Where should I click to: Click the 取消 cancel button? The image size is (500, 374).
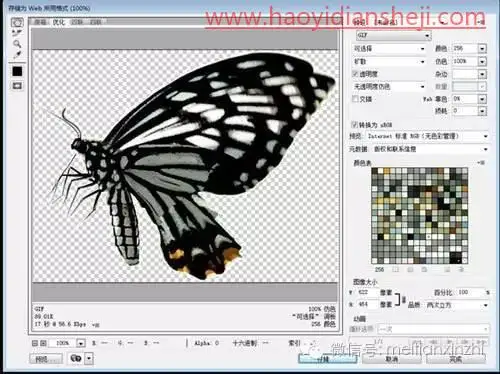(392, 359)
